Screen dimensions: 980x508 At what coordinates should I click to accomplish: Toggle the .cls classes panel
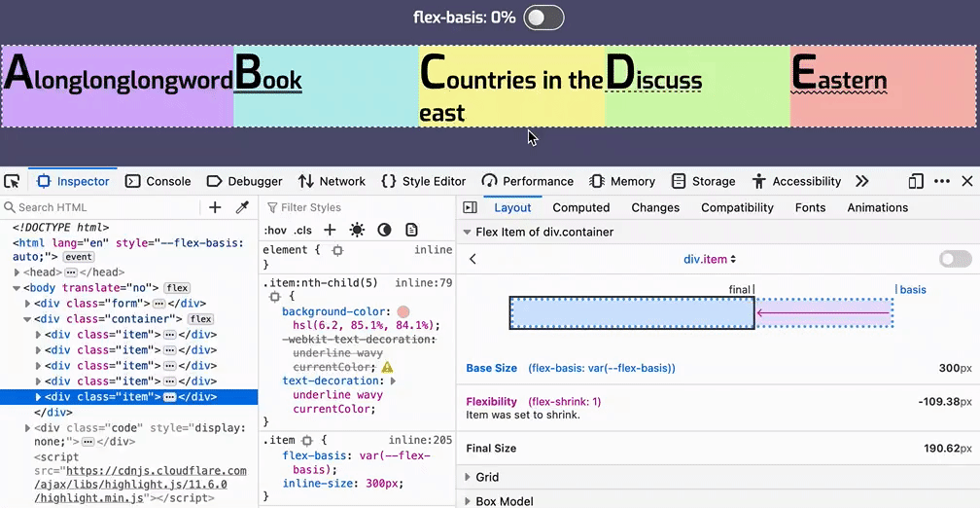point(303,231)
